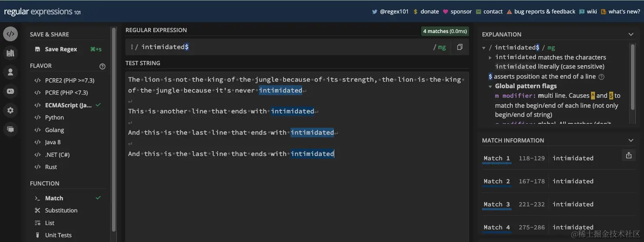This screenshot has width=644, height=242.
Task: Click the wiki book icon
Action: (x=582, y=12)
